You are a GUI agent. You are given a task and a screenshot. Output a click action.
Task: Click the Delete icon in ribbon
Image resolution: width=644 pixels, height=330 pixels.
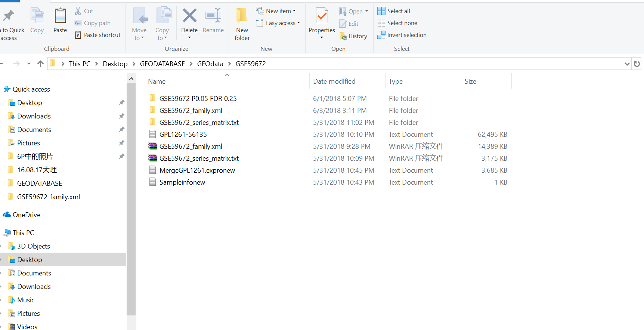pyautogui.click(x=189, y=16)
